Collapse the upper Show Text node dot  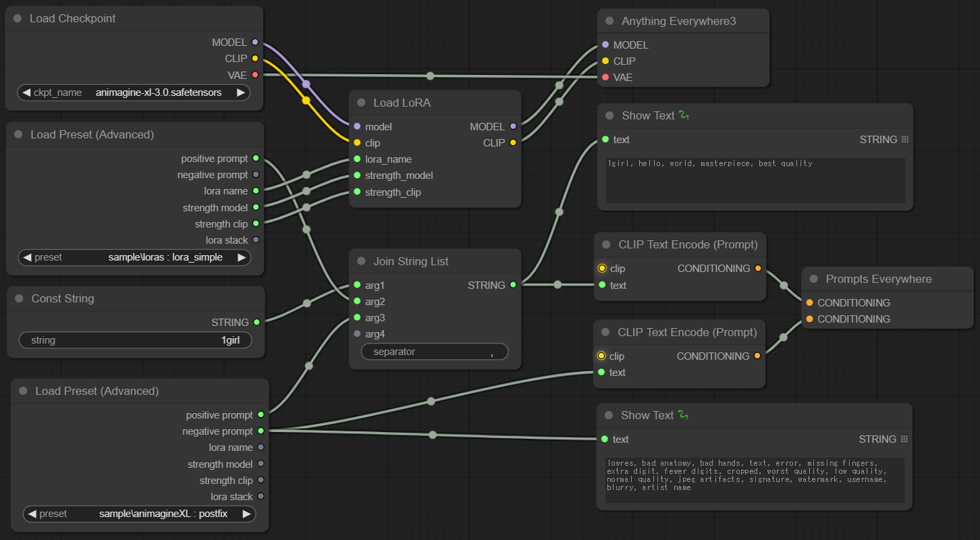tap(609, 115)
